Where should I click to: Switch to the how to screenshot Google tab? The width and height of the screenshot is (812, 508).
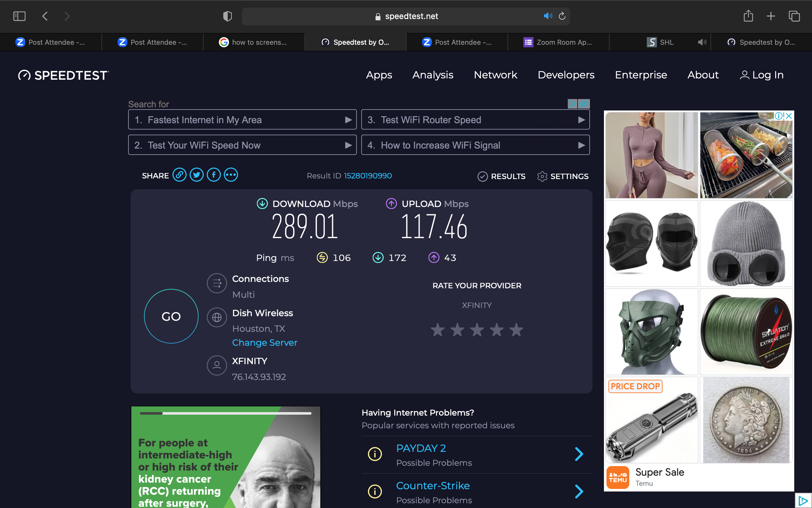(254, 42)
